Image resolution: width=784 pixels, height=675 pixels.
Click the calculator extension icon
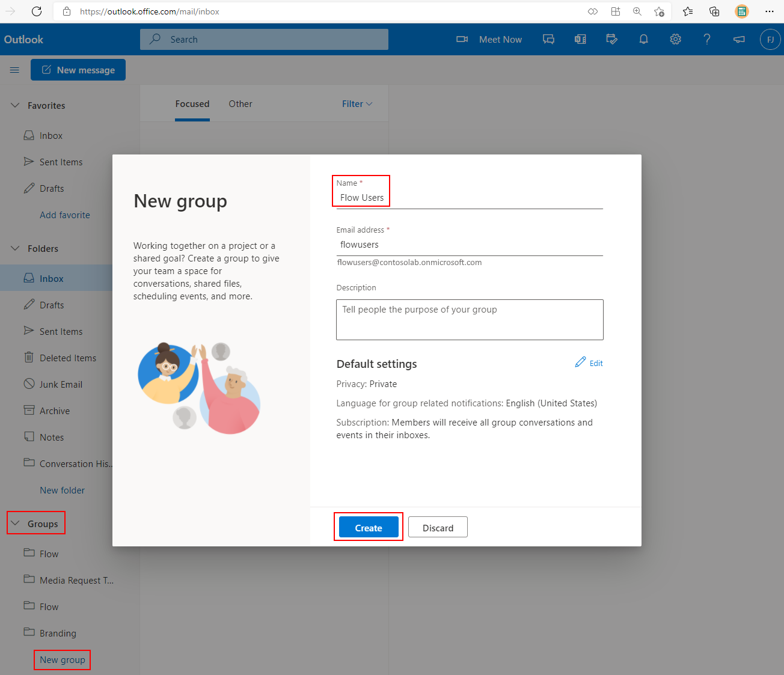click(x=742, y=11)
